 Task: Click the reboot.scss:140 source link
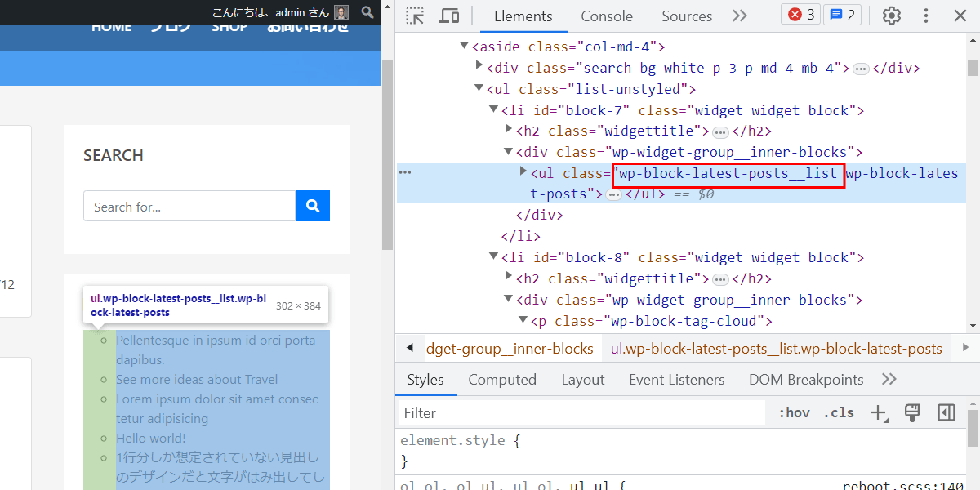pos(903,486)
